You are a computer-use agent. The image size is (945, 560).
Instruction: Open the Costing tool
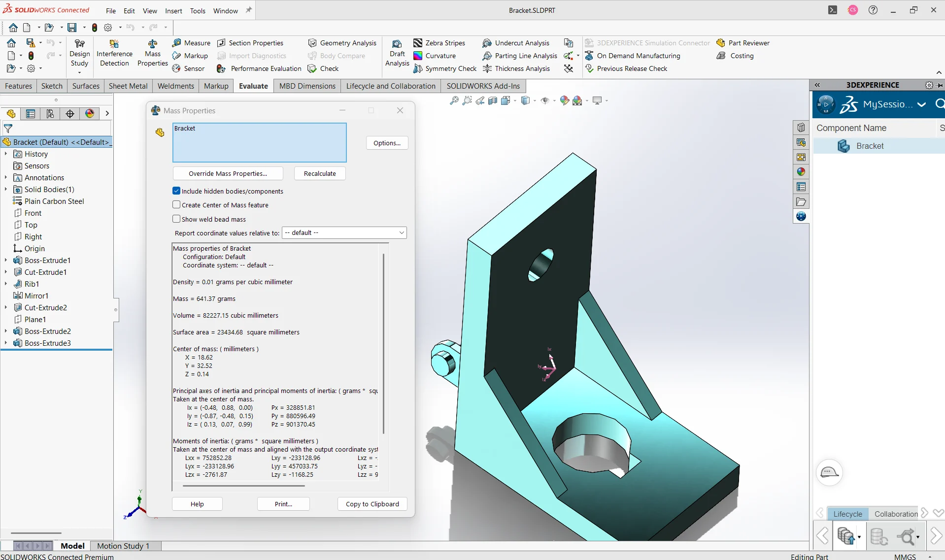(x=736, y=56)
